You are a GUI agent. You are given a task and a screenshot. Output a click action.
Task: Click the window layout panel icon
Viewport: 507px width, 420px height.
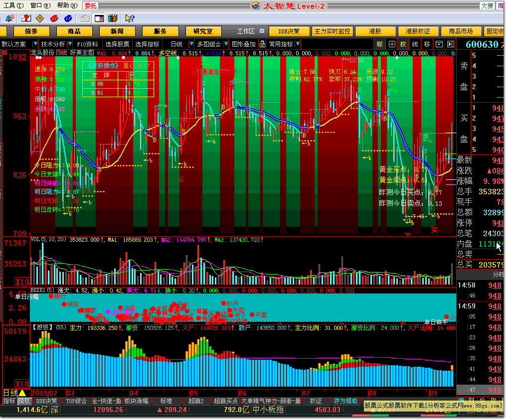pos(99,18)
